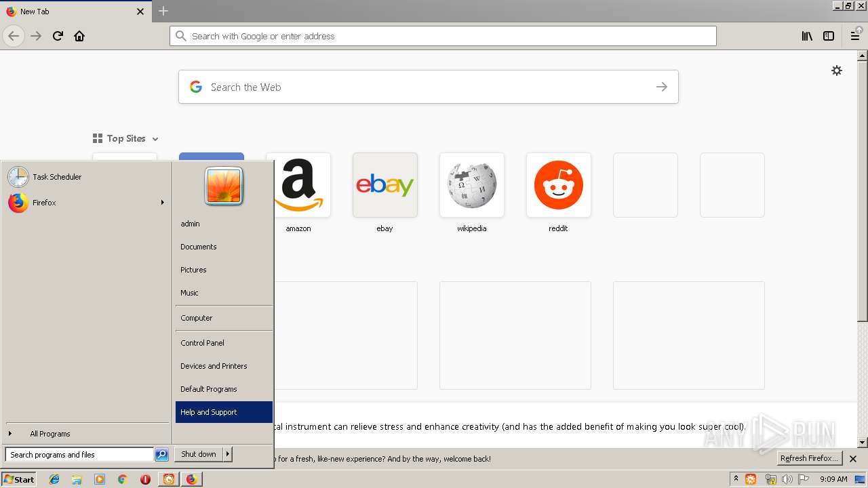
Task: Reload the current page
Action: pyautogui.click(x=58, y=36)
